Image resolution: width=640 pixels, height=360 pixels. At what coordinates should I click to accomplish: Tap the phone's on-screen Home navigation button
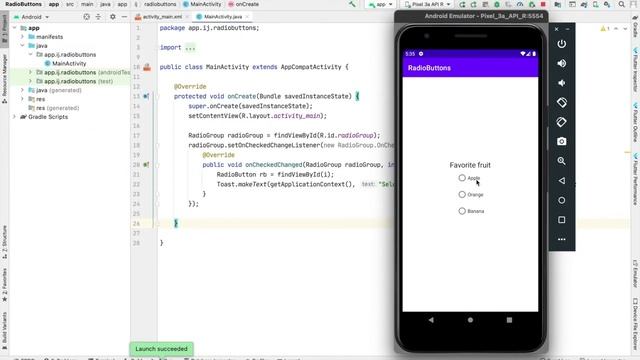[470, 320]
